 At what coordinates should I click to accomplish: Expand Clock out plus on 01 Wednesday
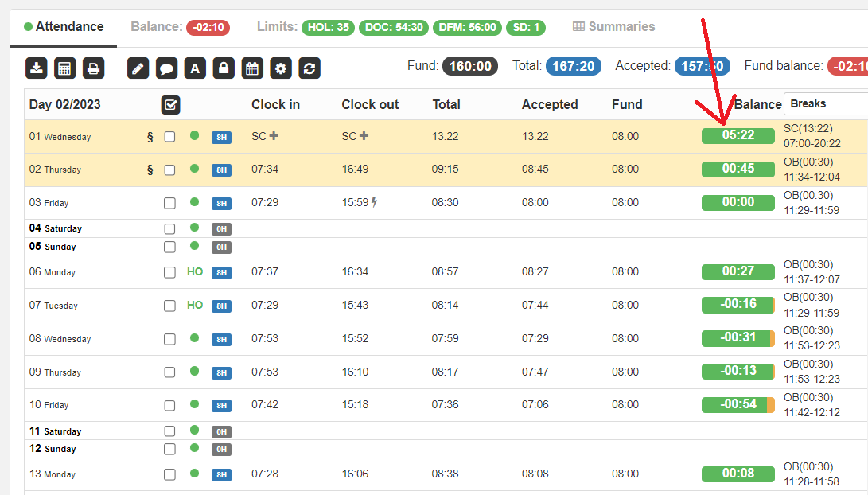coord(364,136)
